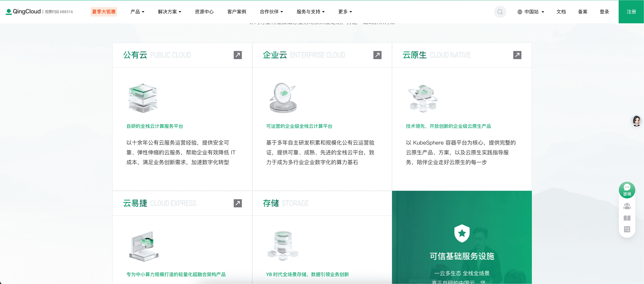The width and height of the screenshot is (644, 284).
Task: Open the Cloud Express arrow link icon
Action: (x=237, y=203)
